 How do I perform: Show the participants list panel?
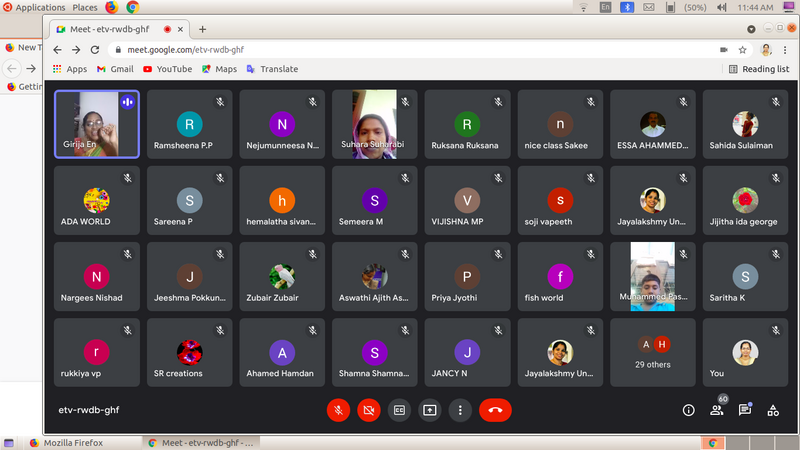pyautogui.click(x=717, y=410)
